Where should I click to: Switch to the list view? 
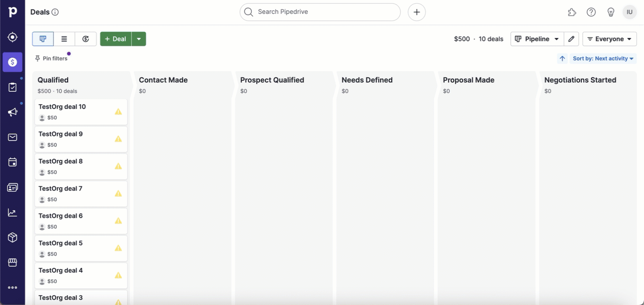[x=64, y=39]
